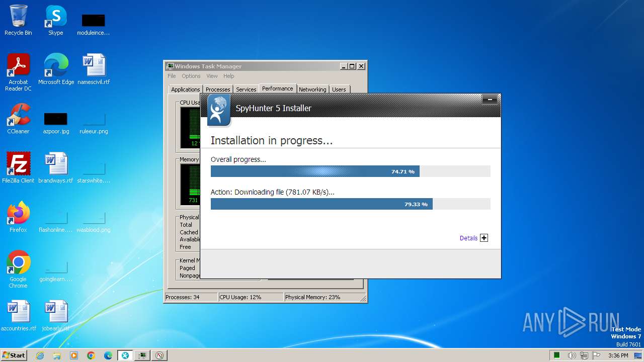The height and width of the screenshot is (362, 644).
Task: Switch to Task Manager taskbar button
Action: pos(142,355)
